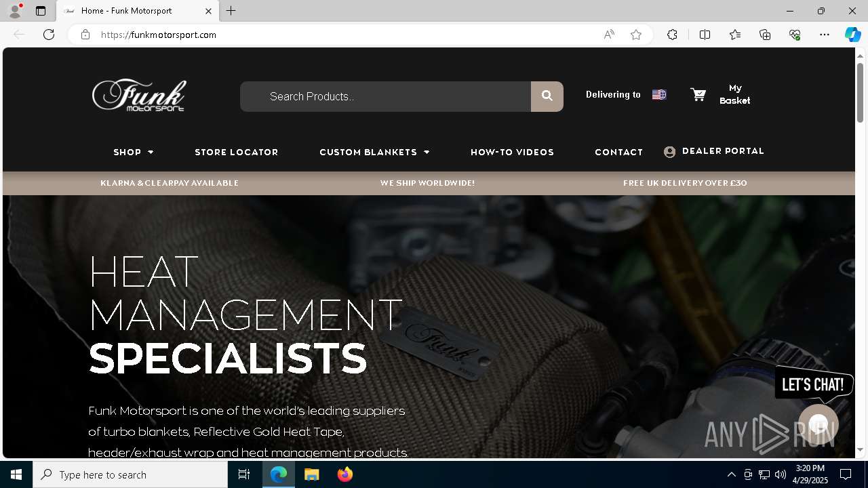Open Settings and more menu

825,35
